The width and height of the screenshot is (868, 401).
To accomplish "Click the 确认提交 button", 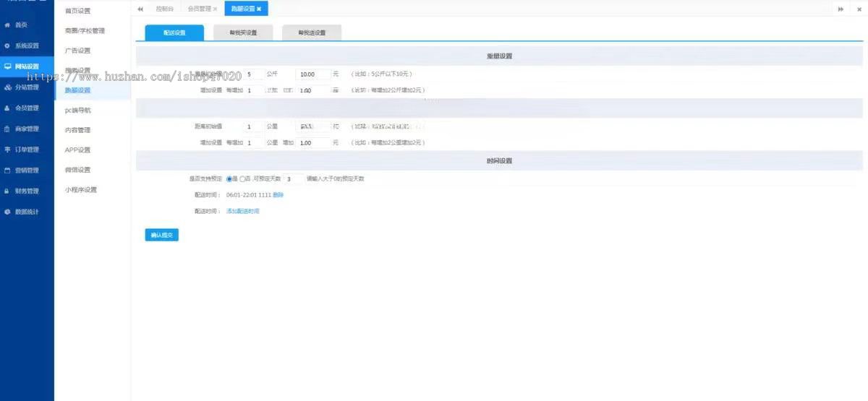I will [x=161, y=235].
